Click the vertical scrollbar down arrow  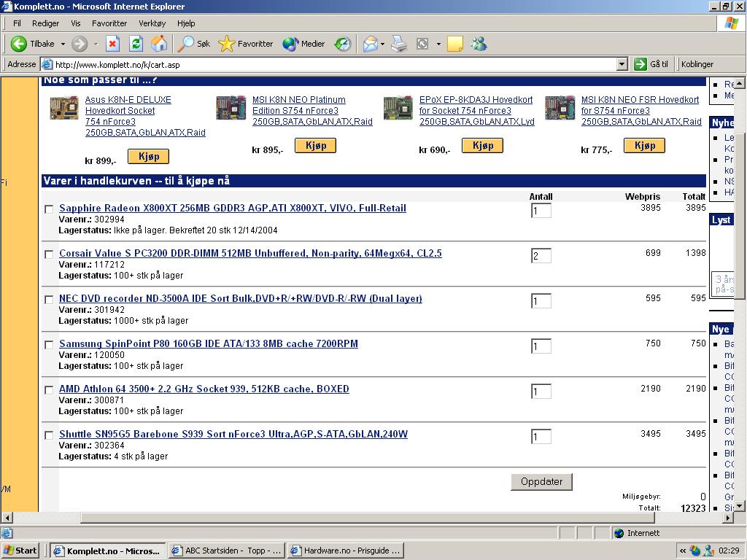tap(739, 506)
